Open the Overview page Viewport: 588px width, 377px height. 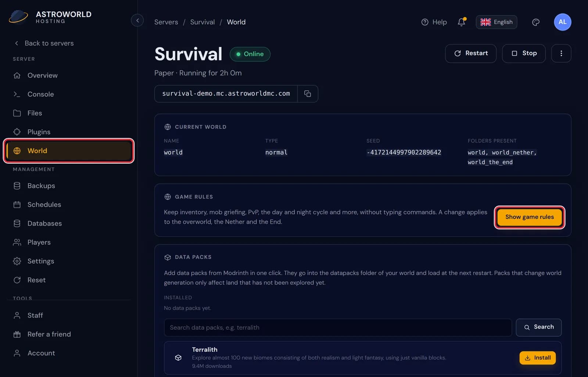tap(68, 75)
